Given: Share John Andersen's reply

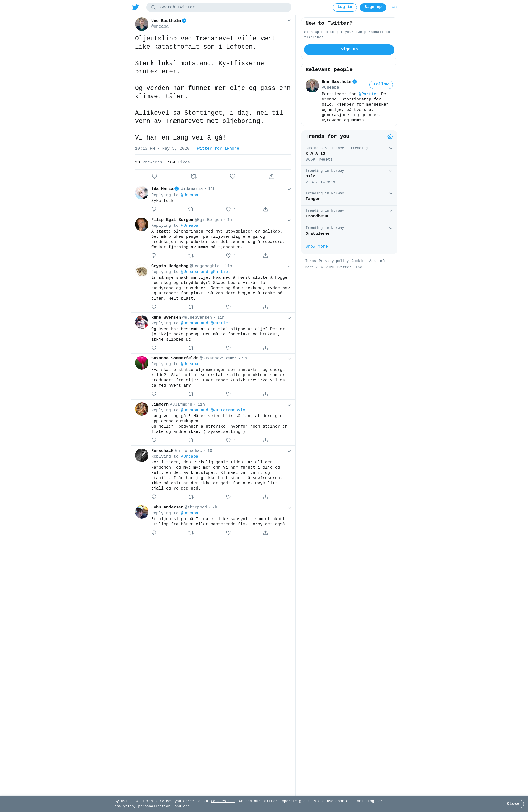Looking at the screenshot, I should pyautogui.click(x=265, y=533).
